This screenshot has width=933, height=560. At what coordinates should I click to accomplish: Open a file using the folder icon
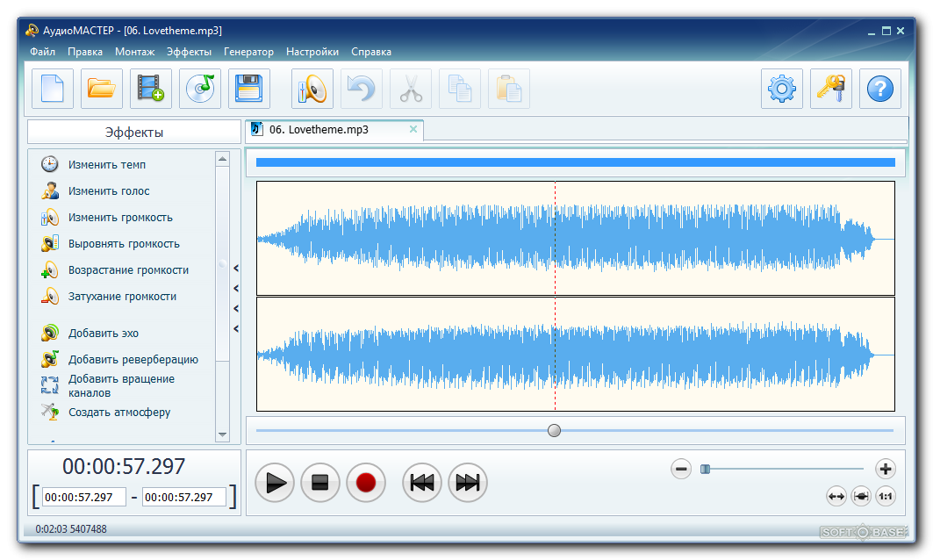click(102, 89)
